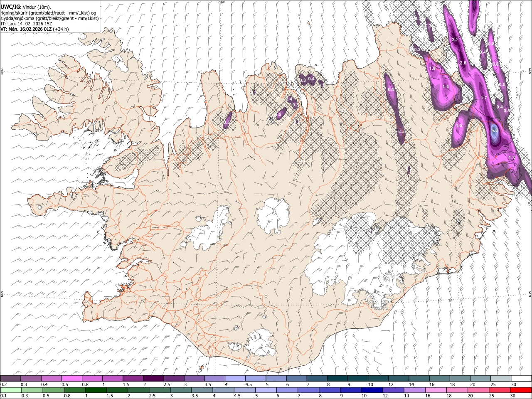532x399 pixels.
Task: Select the 'VT: Mán. 16.02.2026 01Z (+34 h)' line
Action: point(34,29)
